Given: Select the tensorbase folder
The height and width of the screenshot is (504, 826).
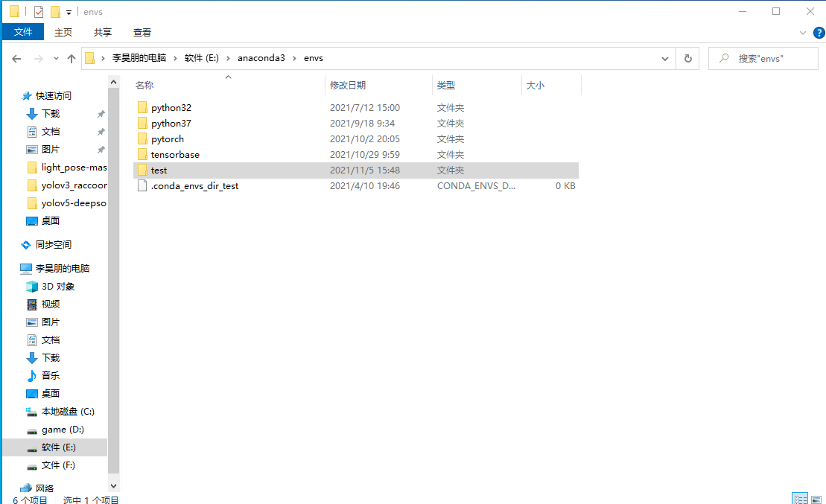Looking at the screenshot, I should tap(175, 155).
